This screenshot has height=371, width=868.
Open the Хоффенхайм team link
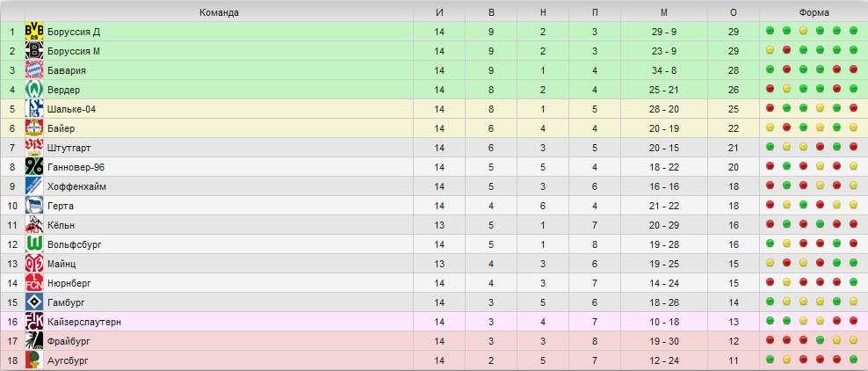(77, 186)
